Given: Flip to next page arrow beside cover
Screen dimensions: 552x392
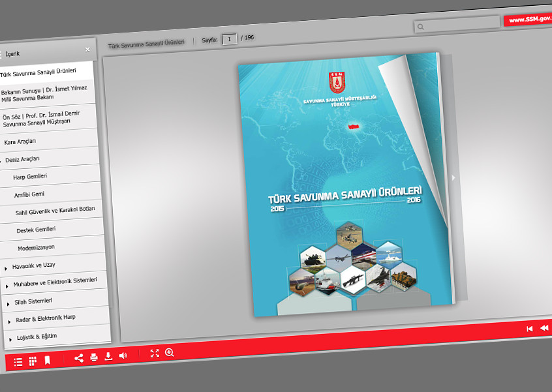Looking at the screenshot, I should click(453, 177).
